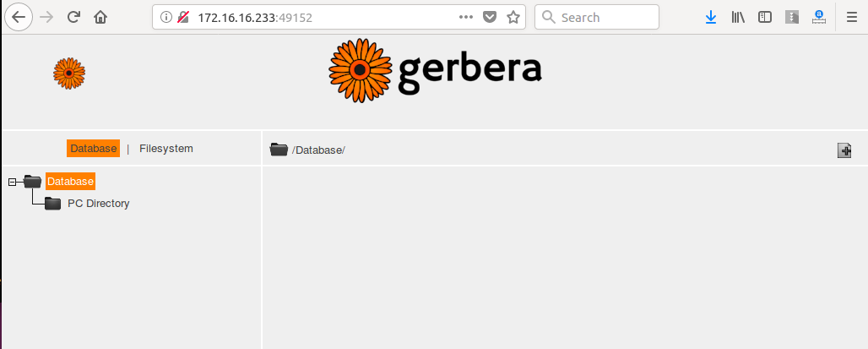Click the small gerbera flower icon

(69, 74)
